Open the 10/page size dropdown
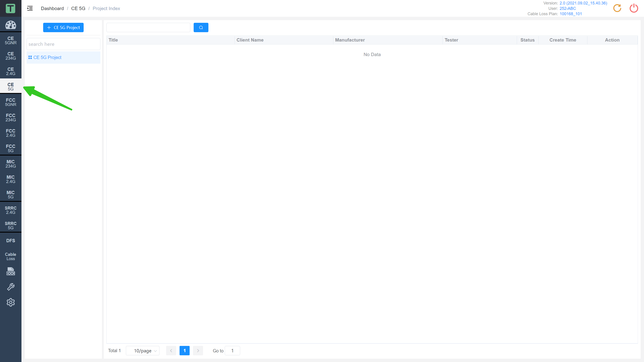Viewport: 644px width, 362px height. click(143, 351)
